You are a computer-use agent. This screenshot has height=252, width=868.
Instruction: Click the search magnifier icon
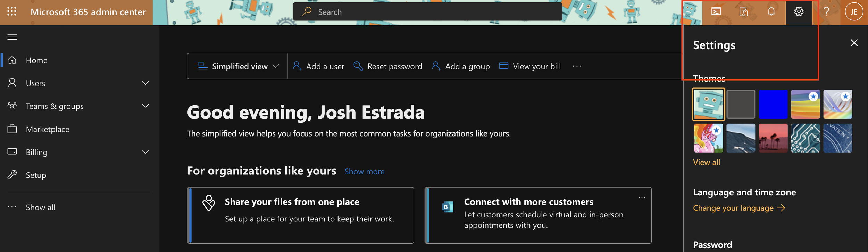307,11
